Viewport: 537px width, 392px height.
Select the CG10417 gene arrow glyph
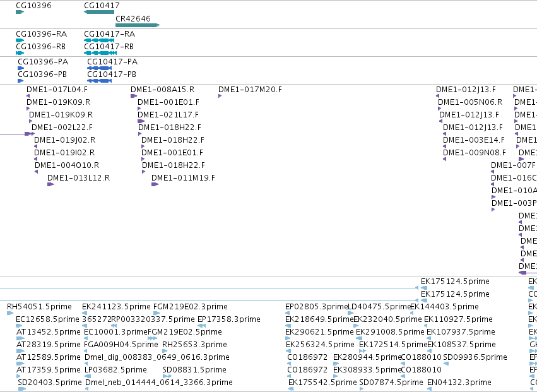pyautogui.click(x=99, y=12)
